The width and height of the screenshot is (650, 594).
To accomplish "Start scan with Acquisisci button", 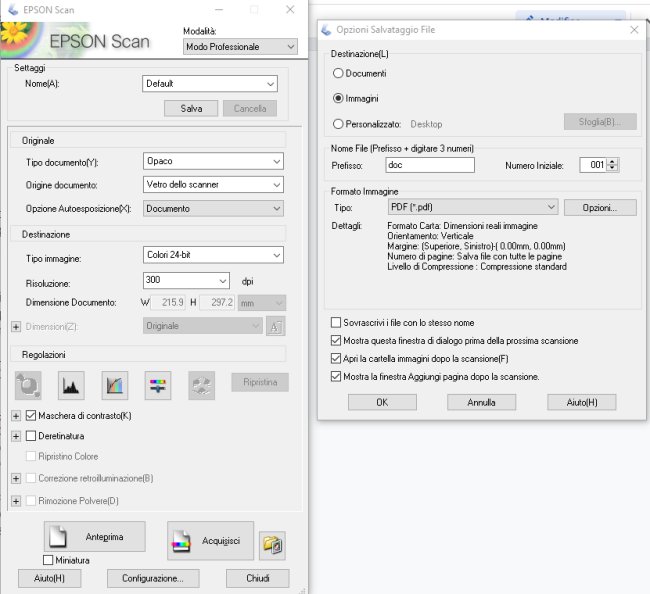I will pos(211,541).
